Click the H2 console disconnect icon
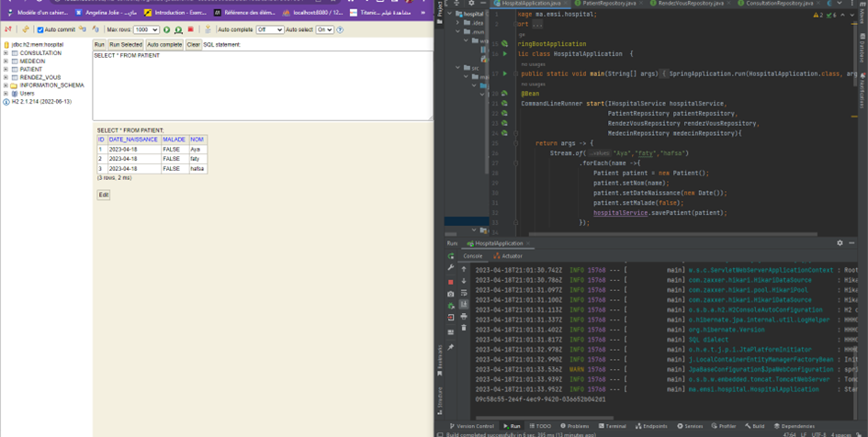The width and height of the screenshot is (868, 437). click(8, 29)
